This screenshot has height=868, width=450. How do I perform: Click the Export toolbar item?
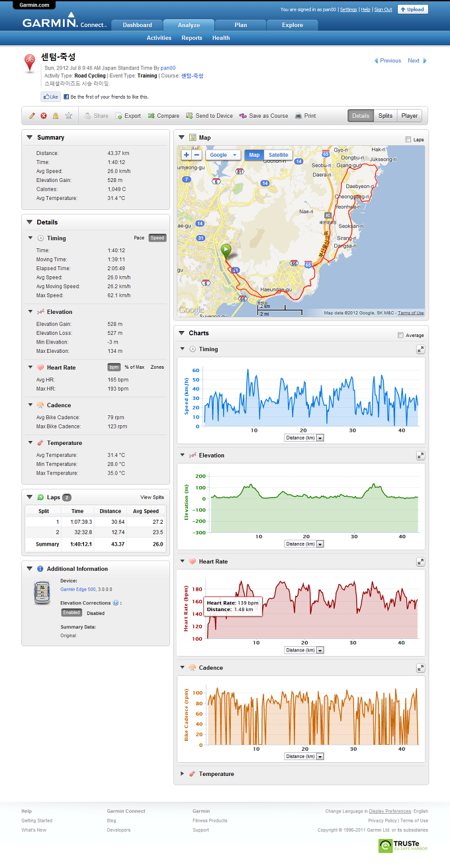click(x=128, y=116)
